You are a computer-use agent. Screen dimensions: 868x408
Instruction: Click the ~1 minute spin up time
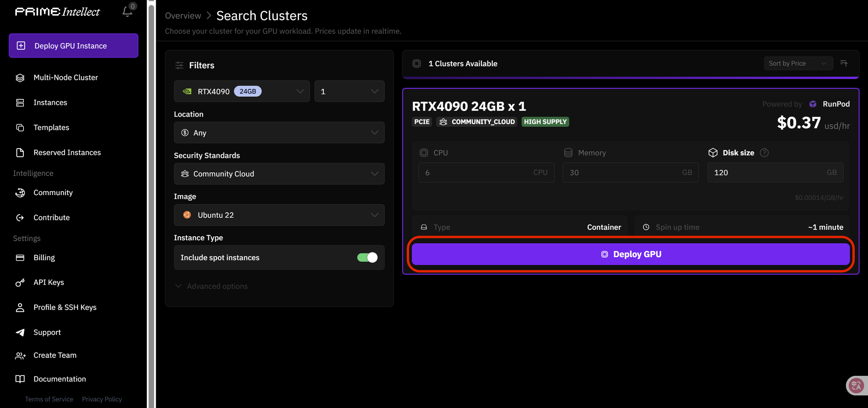tap(825, 227)
